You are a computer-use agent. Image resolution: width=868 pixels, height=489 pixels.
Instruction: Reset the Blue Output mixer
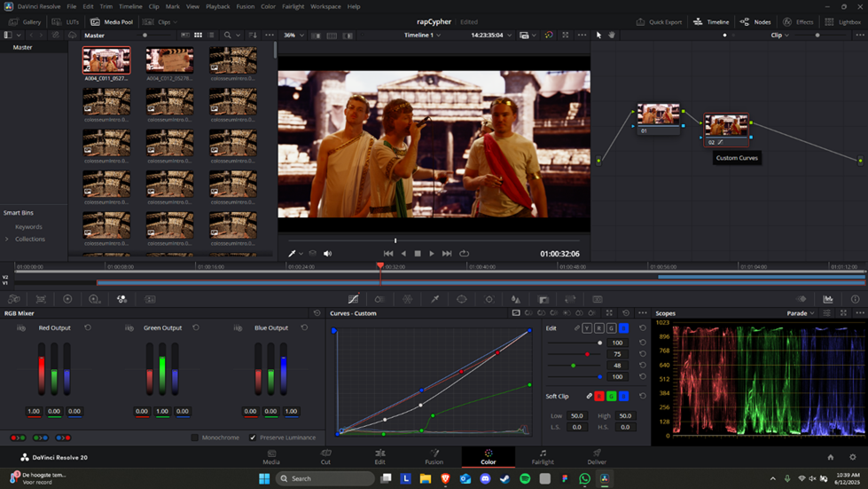304,327
